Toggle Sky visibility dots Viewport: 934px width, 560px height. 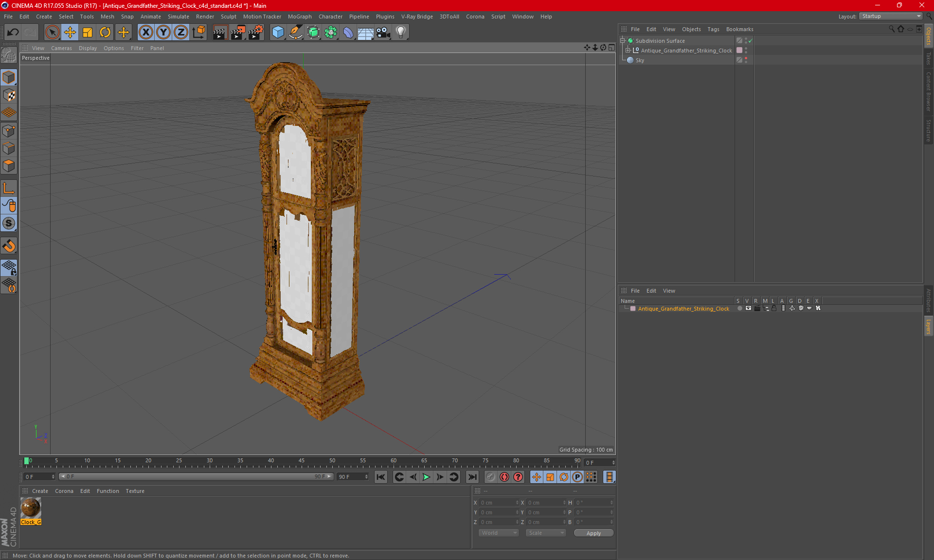tap(746, 60)
